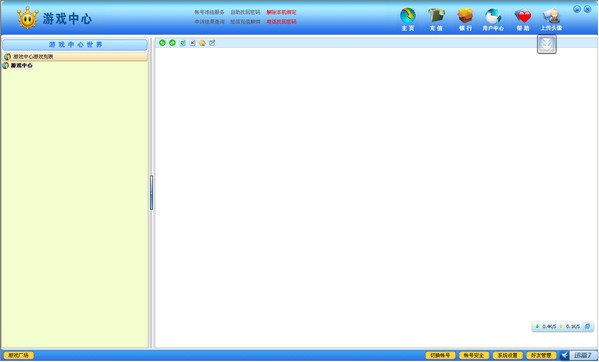Click the icon on the network speed widget
Image resolution: width=599 pixels, height=362 pixels.
click(x=588, y=326)
